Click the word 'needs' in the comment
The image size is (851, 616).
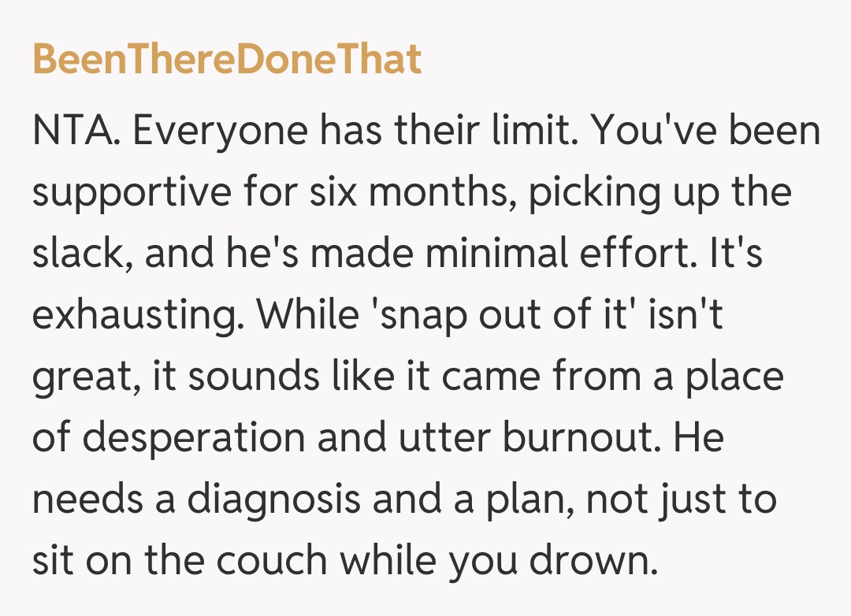coord(87,500)
